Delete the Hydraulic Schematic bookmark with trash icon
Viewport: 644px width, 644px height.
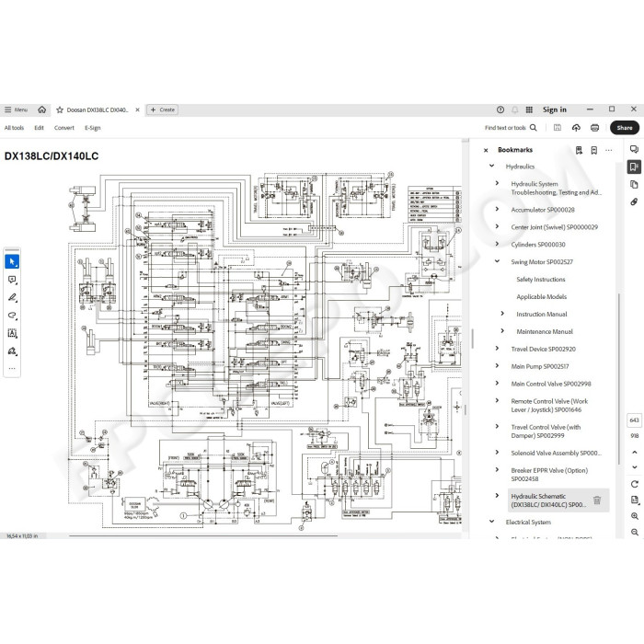click(x=597, y=500)
